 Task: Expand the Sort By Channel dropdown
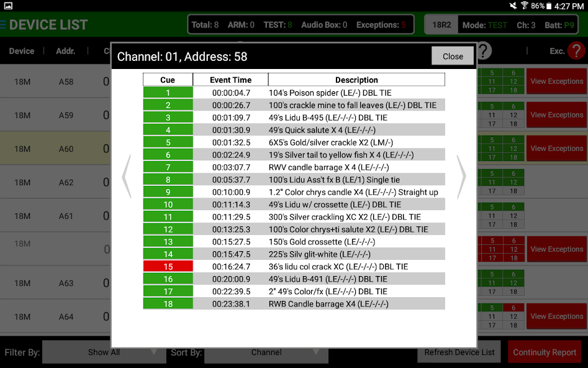[x=266, y=352]
